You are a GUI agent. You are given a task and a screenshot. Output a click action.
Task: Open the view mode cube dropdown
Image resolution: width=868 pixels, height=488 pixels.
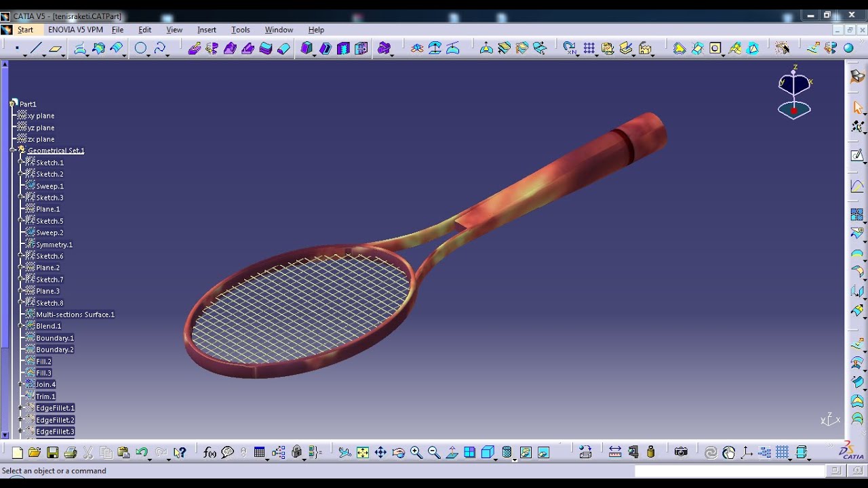(x=496, y=460)
